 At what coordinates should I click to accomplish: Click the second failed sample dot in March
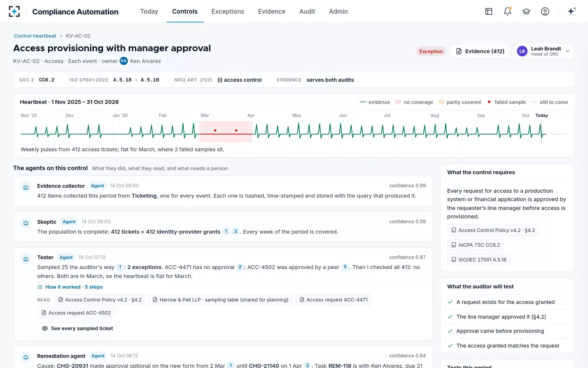pos(236,130)
